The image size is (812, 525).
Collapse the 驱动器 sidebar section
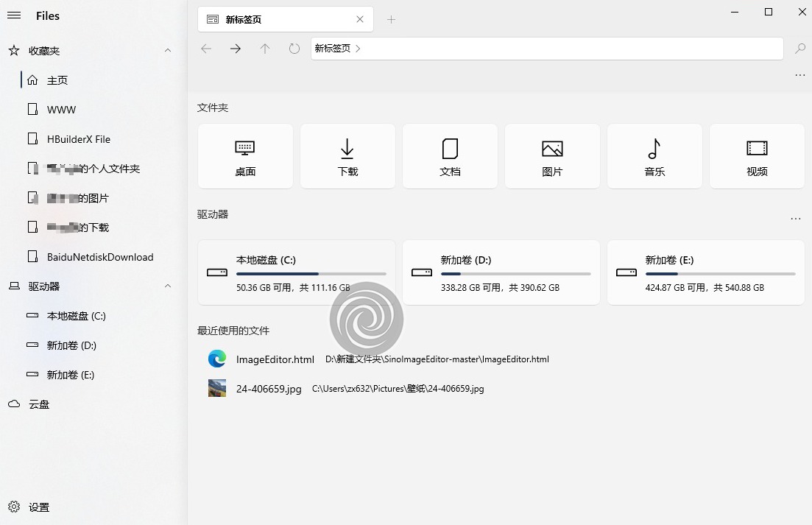coord(168,286)
